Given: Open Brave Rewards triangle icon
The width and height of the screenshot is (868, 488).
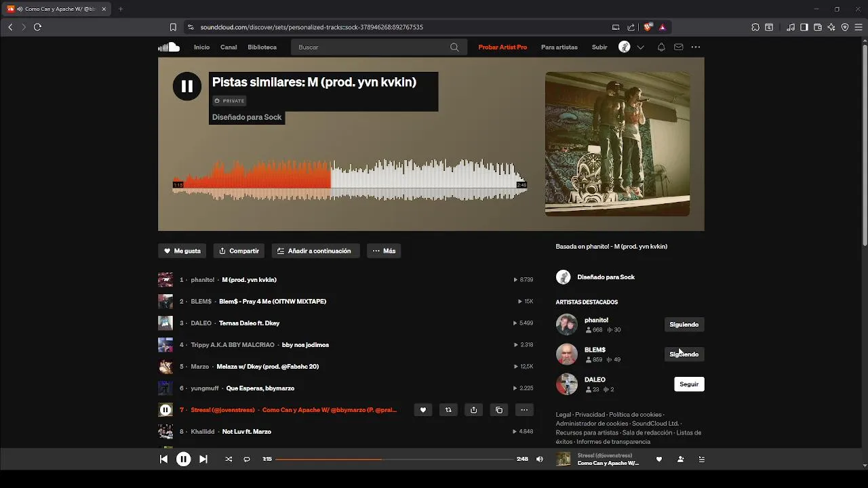Looking at the screenshot, I should coord(662,27).
